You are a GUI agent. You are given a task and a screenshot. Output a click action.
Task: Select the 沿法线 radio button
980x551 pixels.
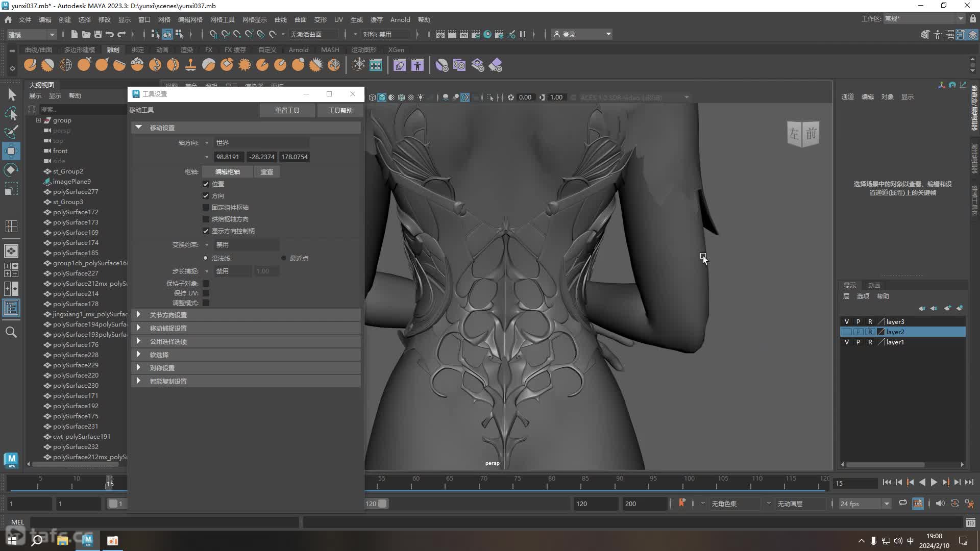coord(205,258)
